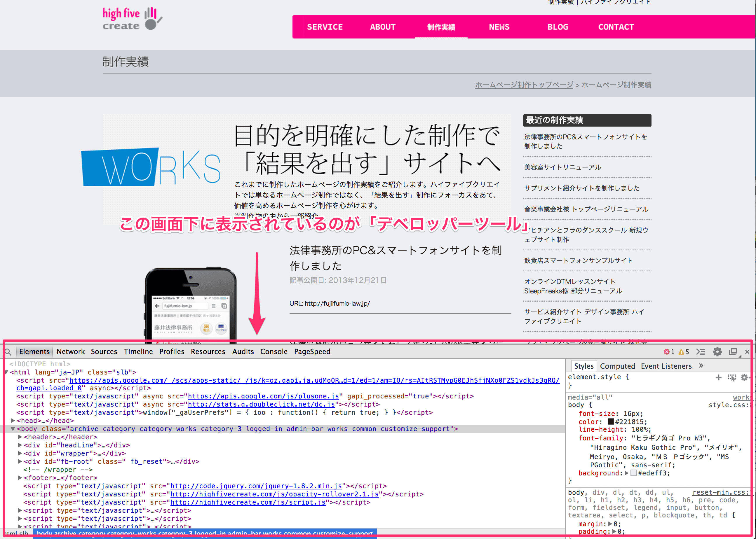Expand the div wrapper node

pos(20,453)
